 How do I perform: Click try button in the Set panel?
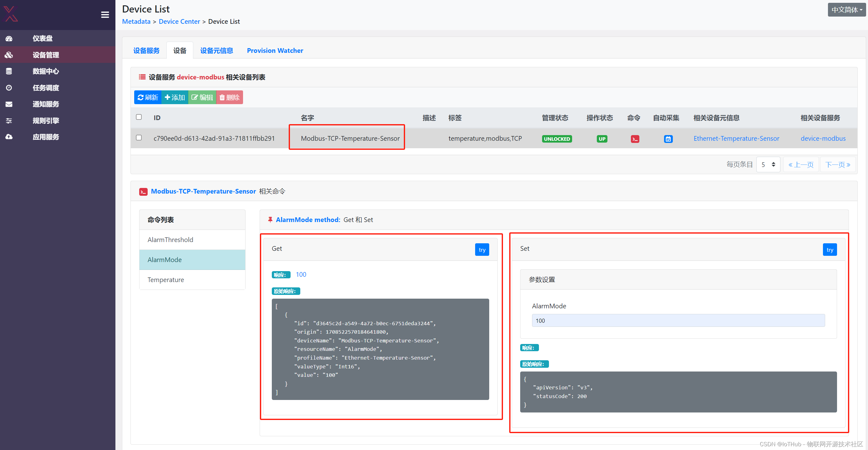point(830,250)
